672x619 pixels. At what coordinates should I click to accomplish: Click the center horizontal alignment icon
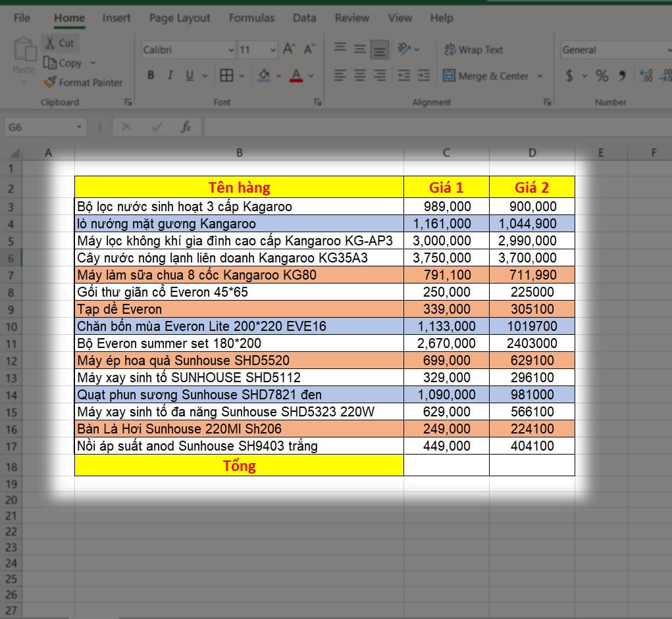point(359,76)
